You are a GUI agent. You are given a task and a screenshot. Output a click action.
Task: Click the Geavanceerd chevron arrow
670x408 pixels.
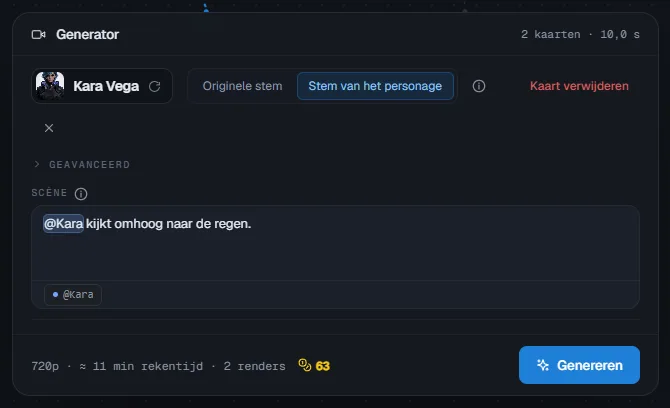tap(37, 164)
